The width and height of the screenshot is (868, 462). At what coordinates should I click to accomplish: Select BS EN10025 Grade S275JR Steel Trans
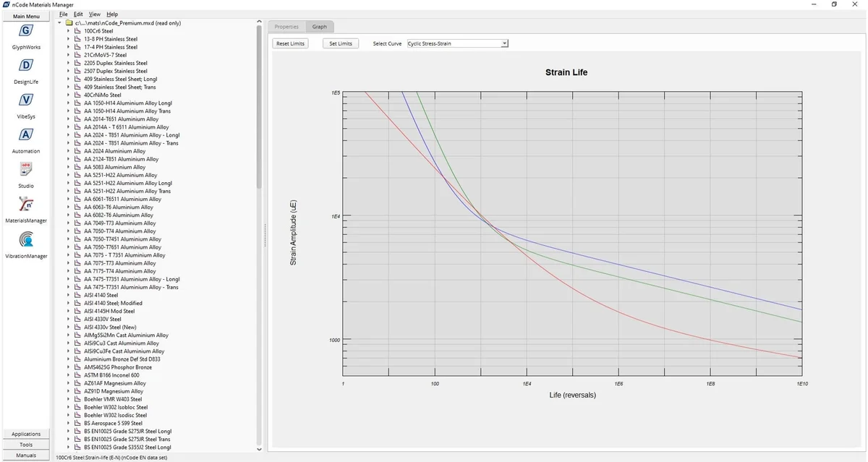tap(127, 439)
